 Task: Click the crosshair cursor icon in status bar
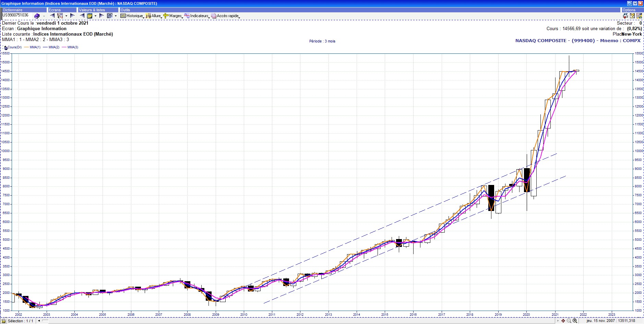(563, 321)
